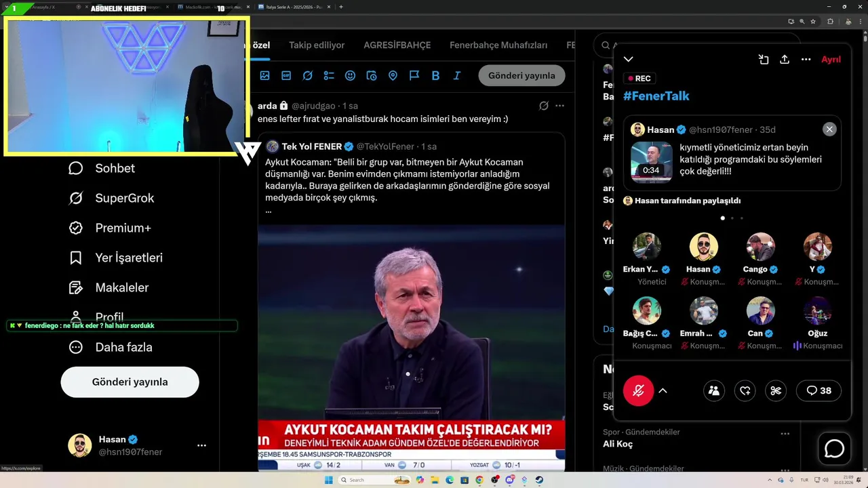Open a new browser tab
This screenshot has width=868, height=488.
340,7
